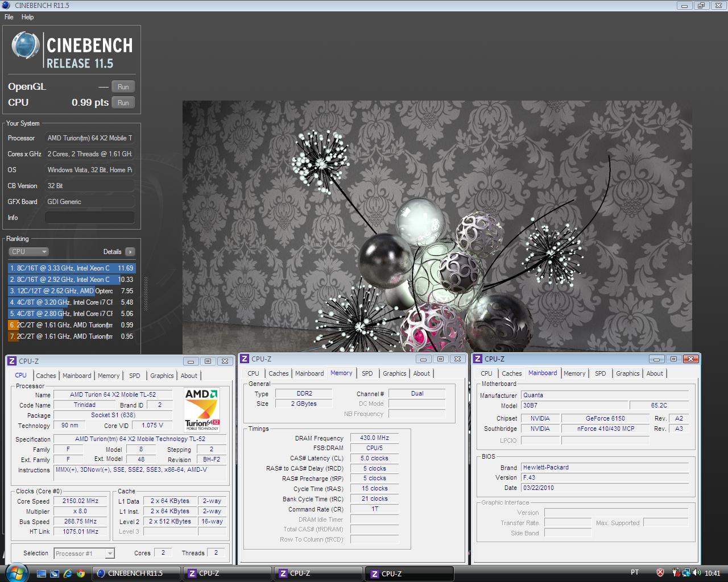Grab the side panel splitter handle
The height and width of the screenshot is (582, 728).
(146, 293)
